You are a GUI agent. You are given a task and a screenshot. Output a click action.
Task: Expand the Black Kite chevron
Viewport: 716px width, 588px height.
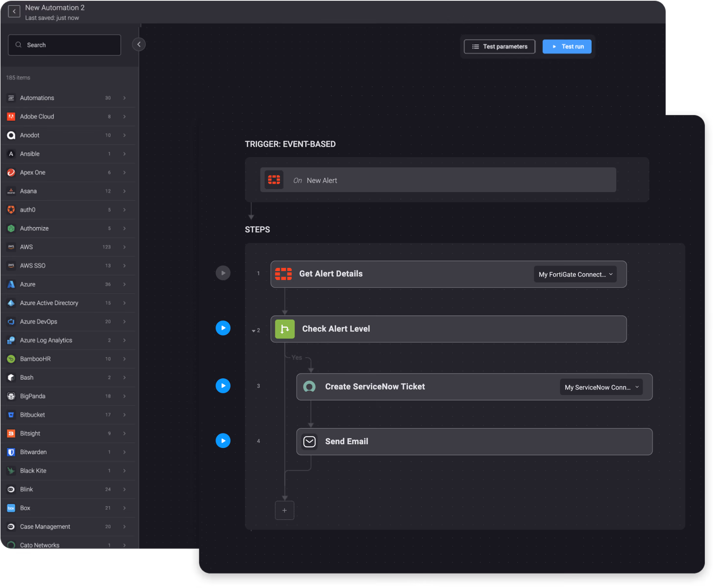click(x=125, y=470)
